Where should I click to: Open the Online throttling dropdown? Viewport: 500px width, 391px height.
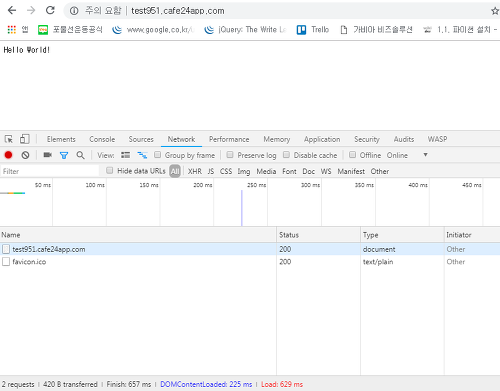click(407, 155)
